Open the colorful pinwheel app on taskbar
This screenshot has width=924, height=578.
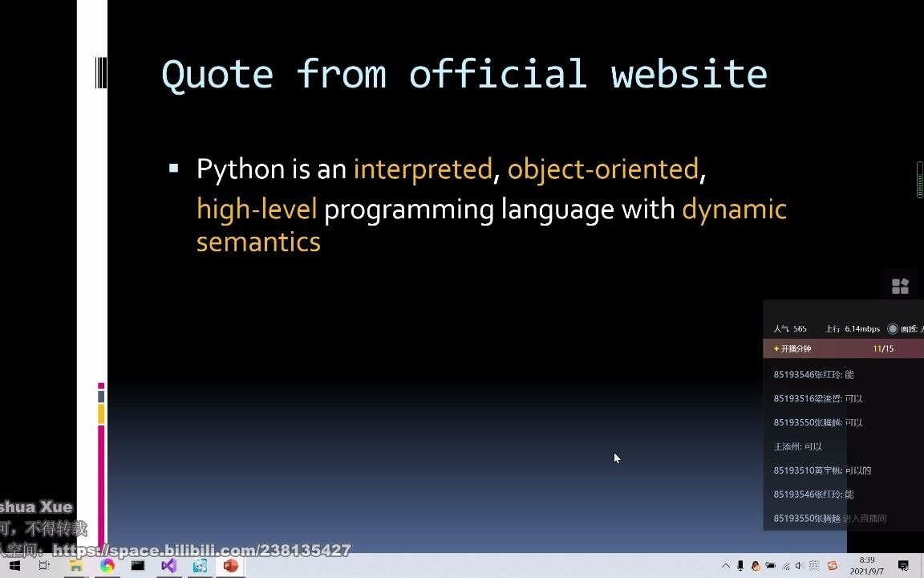point(107,566)
